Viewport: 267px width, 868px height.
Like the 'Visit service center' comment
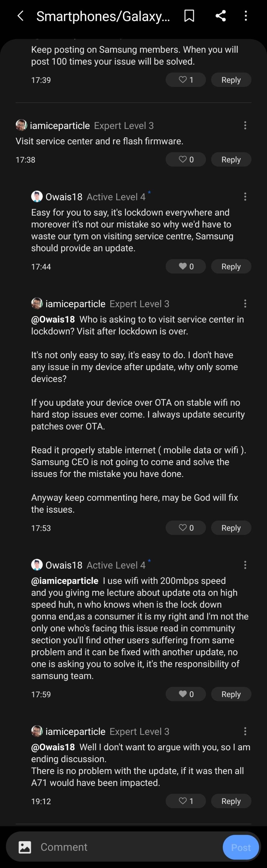point(185,160)
